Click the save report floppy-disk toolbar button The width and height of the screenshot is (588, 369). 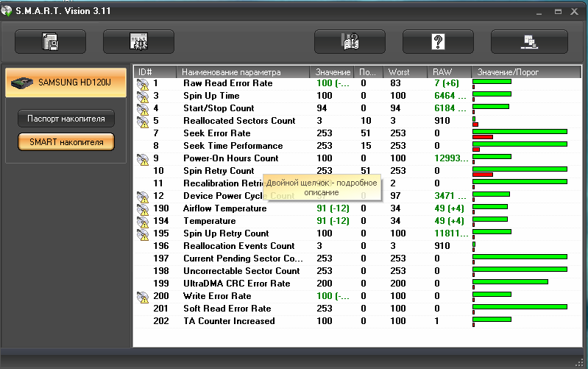click(50, 42)
